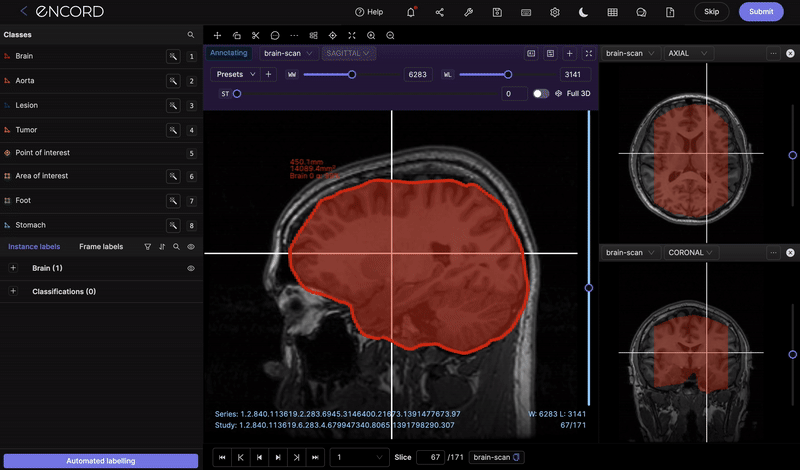800x470 pixels.
Task: Open the file info document icon
Action: click(670, 12)
